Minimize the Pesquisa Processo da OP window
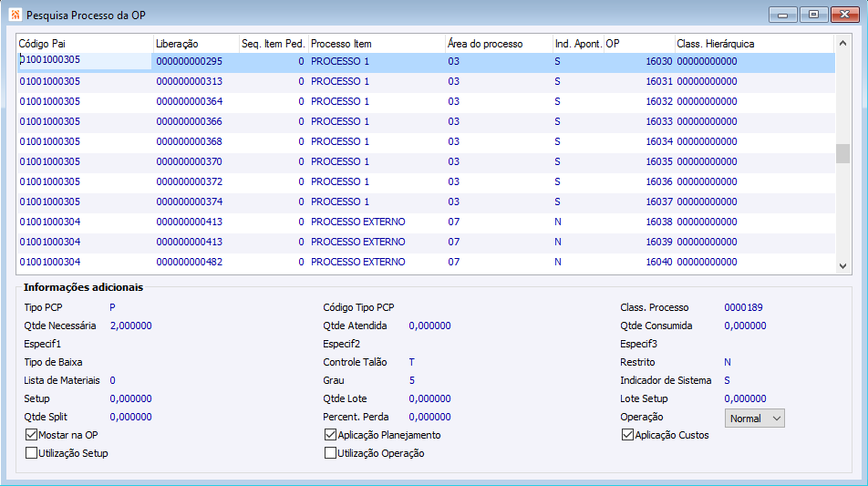Screen dimensions: 868x486 pos(782,15)
